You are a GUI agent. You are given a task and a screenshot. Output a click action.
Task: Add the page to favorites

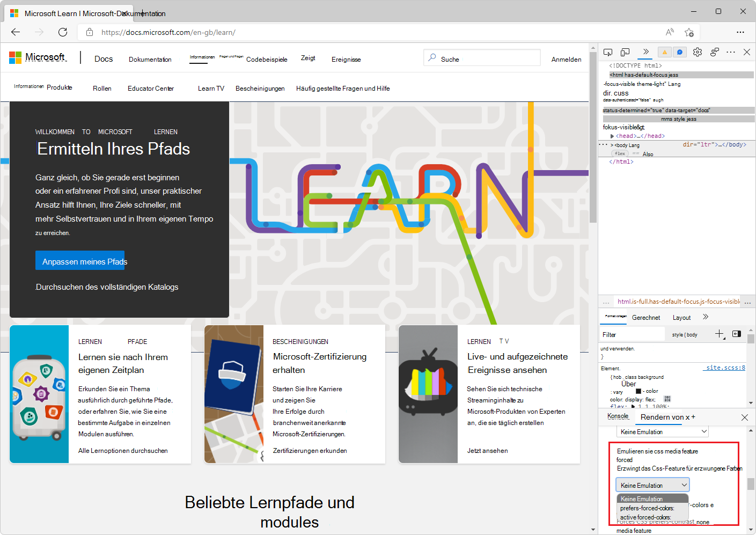(x=690, y=32)
